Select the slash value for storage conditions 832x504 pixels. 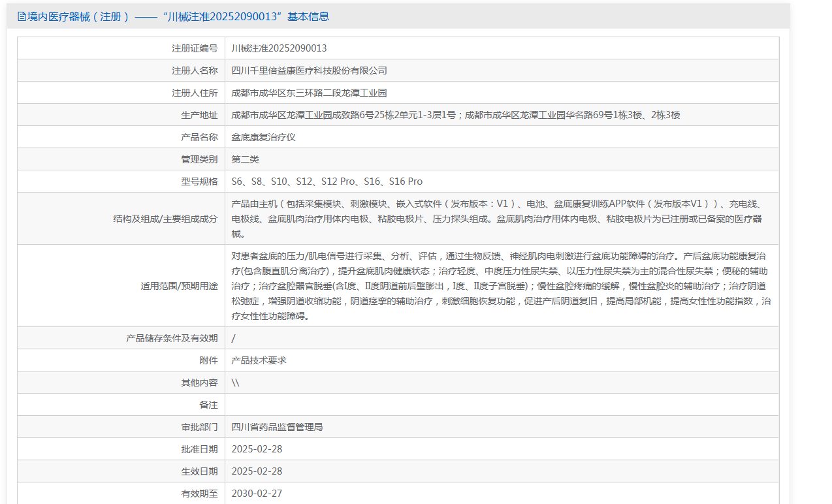pyautogui.click(x=234, y=338)
